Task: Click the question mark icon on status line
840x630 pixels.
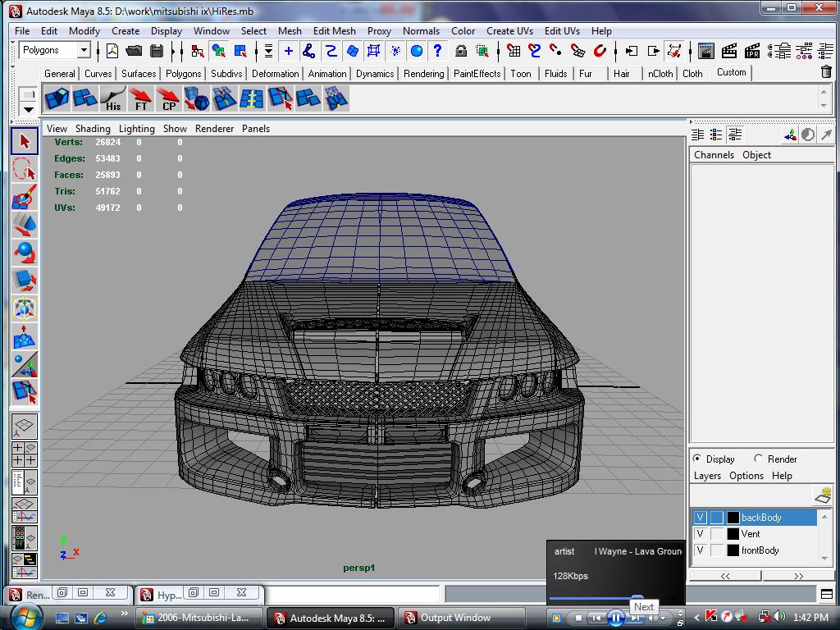Action: [x=438, y=51]
